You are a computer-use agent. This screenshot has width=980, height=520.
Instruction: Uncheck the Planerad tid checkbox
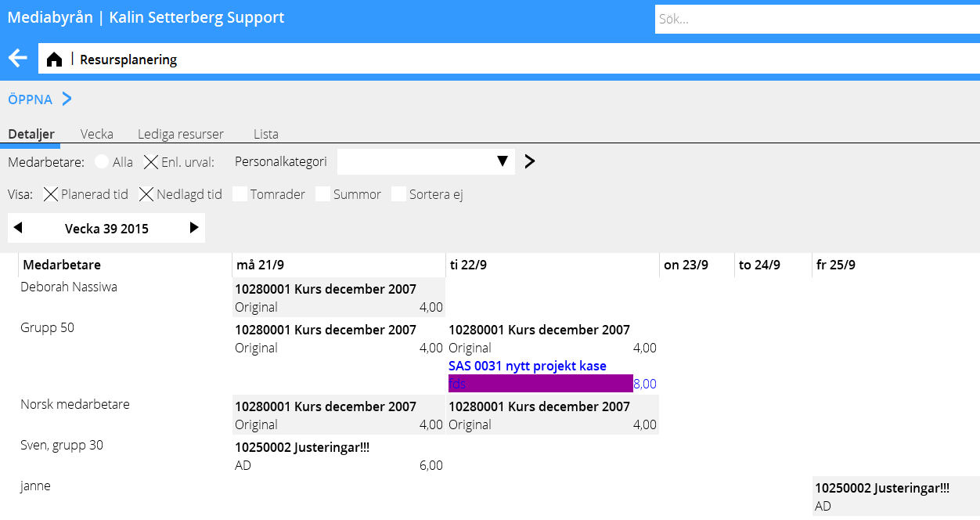point(51,194)
